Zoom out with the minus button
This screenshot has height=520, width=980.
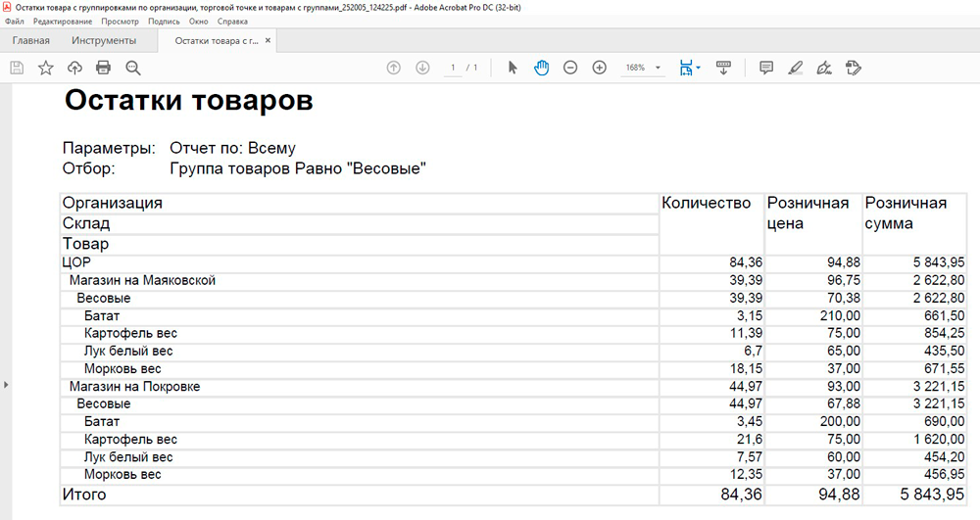pos(570,68)
